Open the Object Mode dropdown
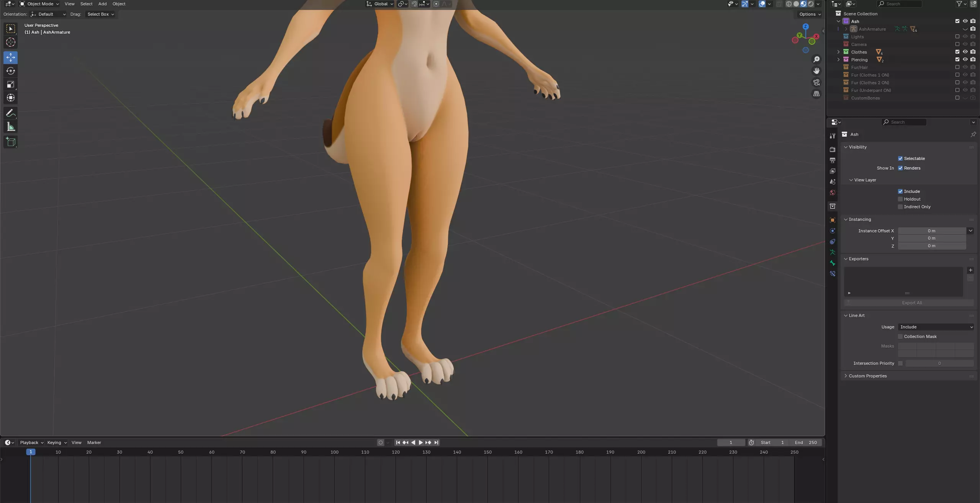Screen dimensions: 980x503 39,4
